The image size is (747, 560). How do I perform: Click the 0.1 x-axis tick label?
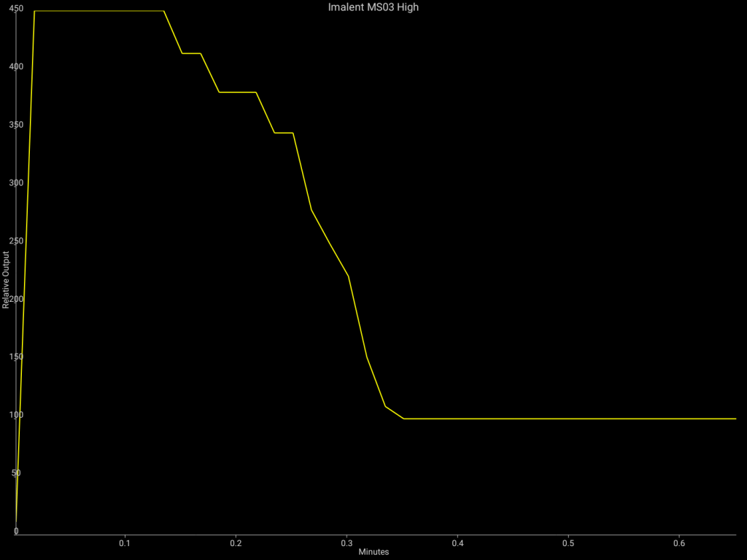click(125, 543)
